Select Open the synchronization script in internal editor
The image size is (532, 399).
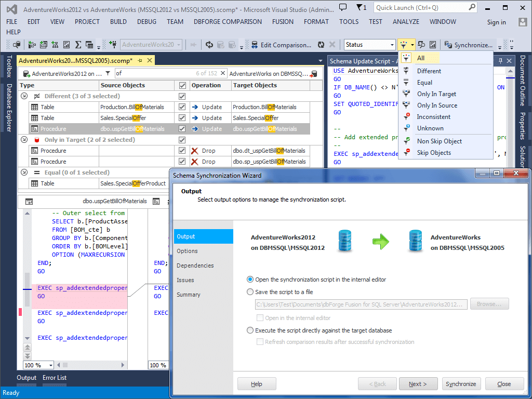[x=250, y=280]
